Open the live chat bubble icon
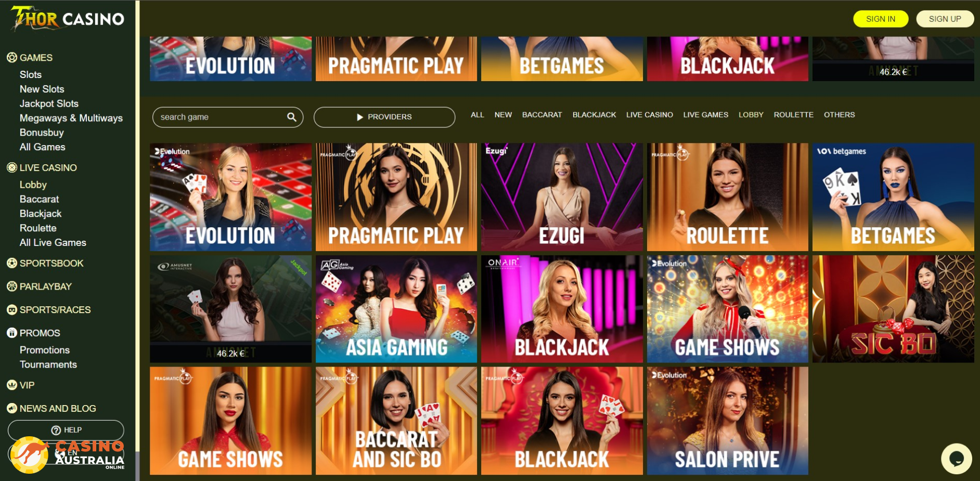The width and height of the screenshot is (980, 481). coord(956,459)
